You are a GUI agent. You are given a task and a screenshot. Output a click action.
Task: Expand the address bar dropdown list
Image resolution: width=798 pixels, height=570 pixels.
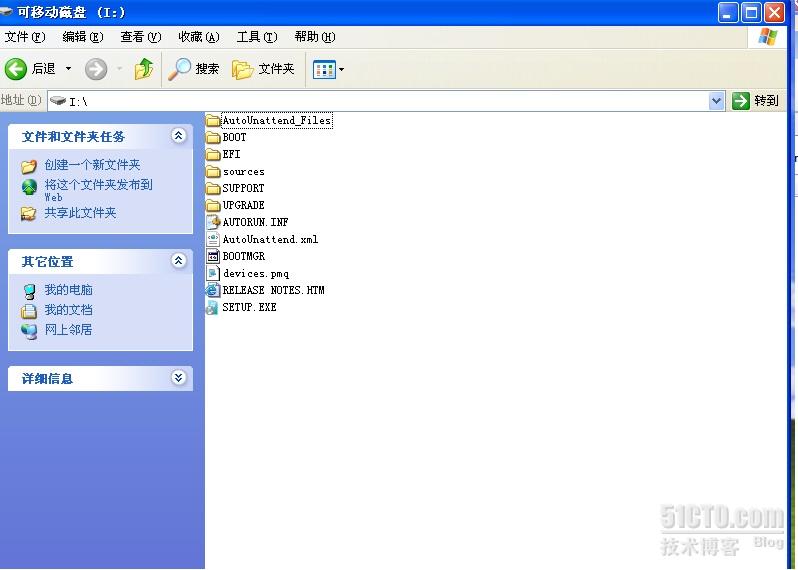(717, 101)
